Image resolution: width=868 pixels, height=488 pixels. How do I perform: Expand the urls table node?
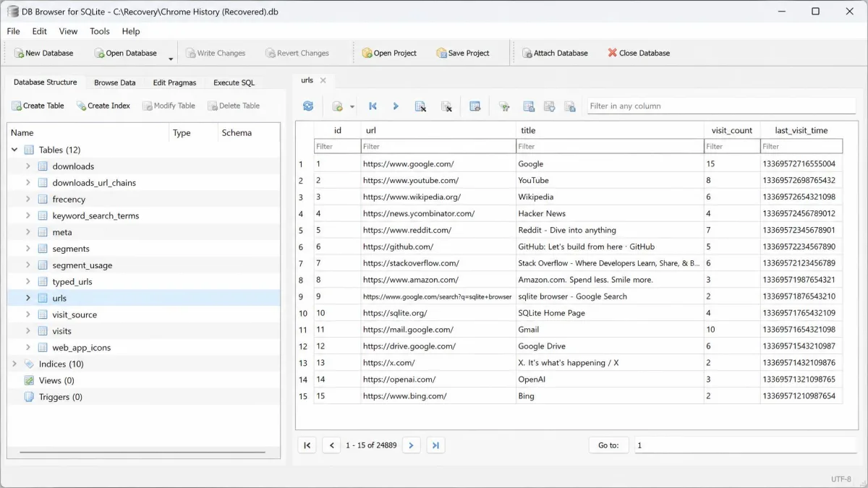click(x=28, y=298)
